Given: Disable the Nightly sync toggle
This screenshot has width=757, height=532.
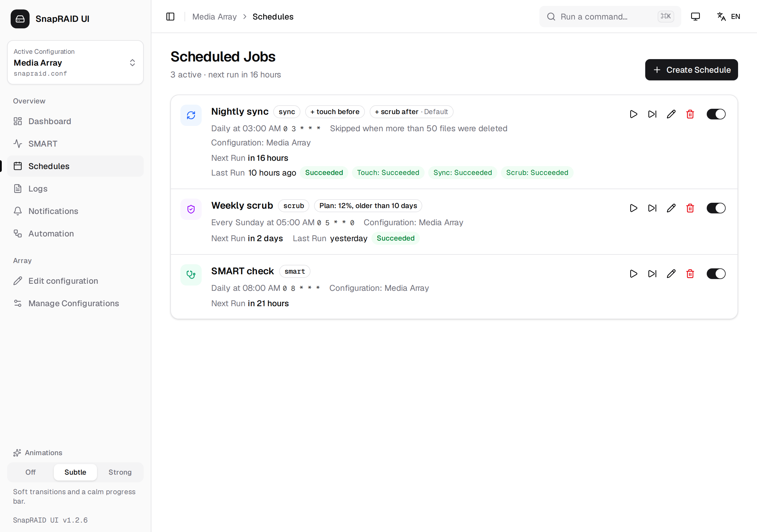Looking at the screenshot, I should coord(716,114).
